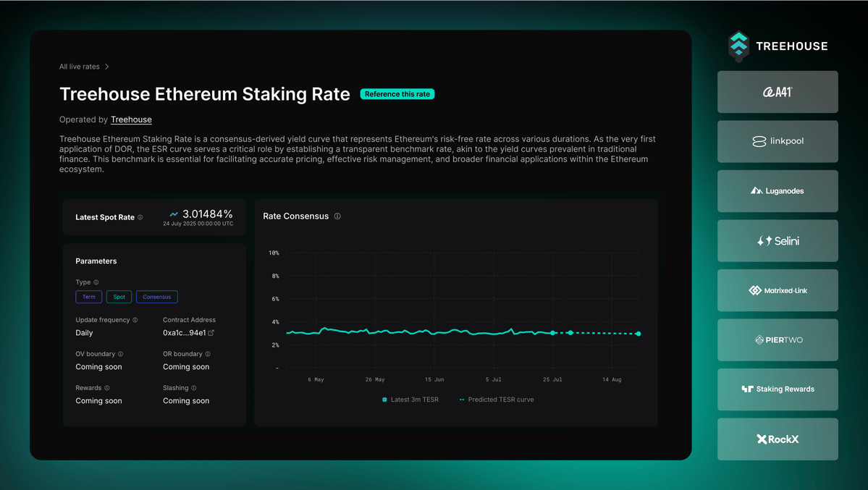
Task: Click the Treehouse Ethereum Staking Rate heading
Action: tap(205, 94)
